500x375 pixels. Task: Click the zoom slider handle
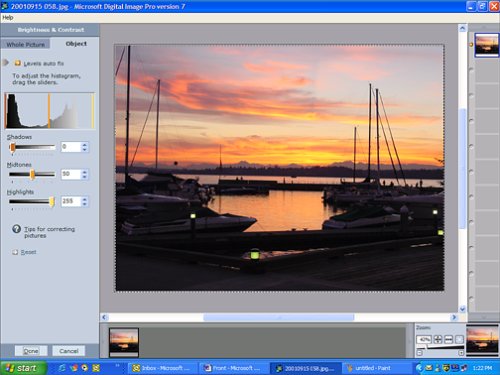coord(426,347)
